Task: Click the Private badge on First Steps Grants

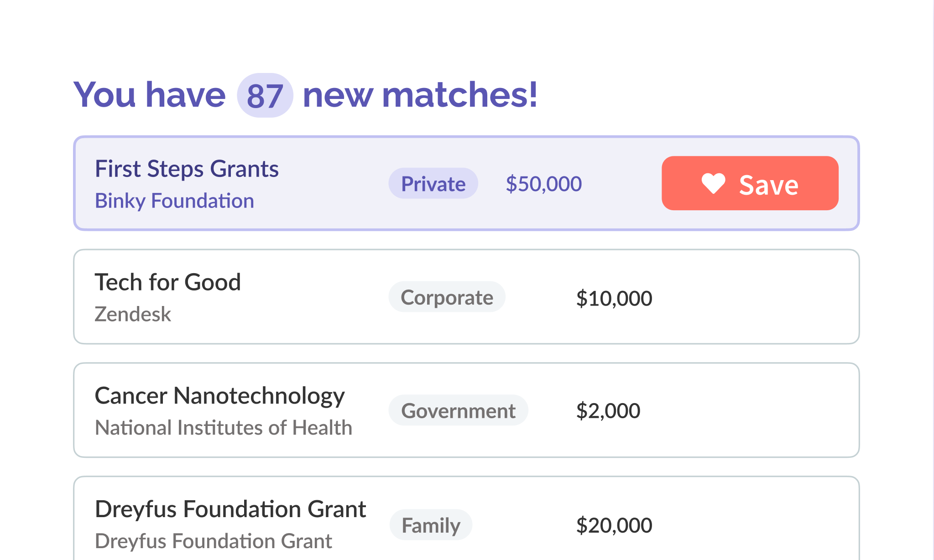Action: coord(433,183)
